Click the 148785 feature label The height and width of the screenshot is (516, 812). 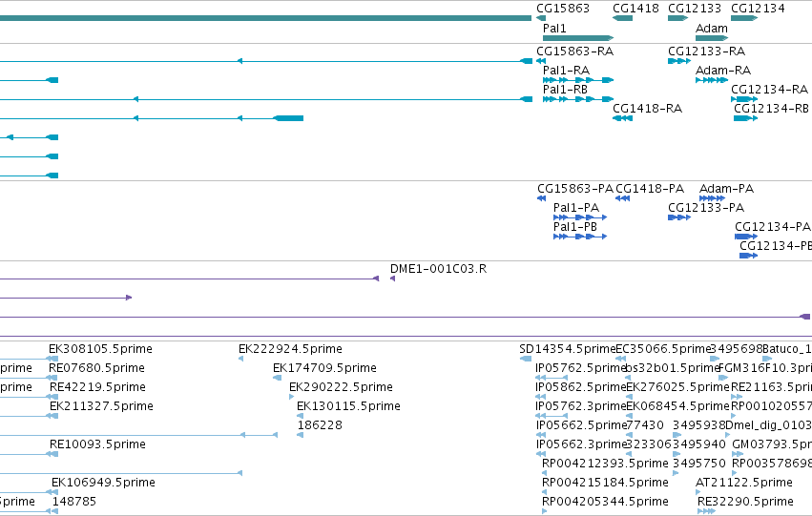pyautogui.click(x=74, y=501)
